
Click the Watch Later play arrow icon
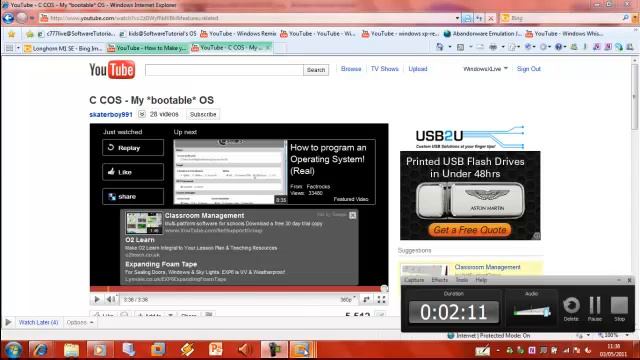[8, 322]
